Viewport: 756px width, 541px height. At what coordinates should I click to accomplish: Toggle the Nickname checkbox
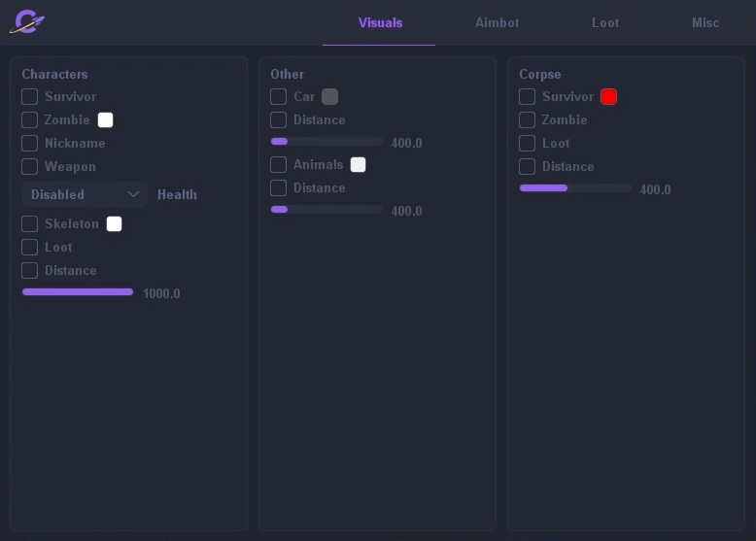pos(30,143)
